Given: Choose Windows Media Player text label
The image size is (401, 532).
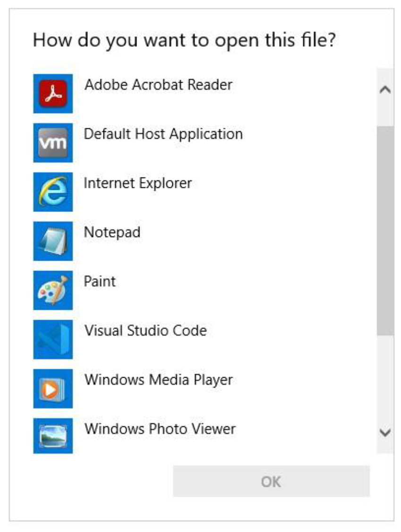Looking at the screenshot, I should [158, 380].
